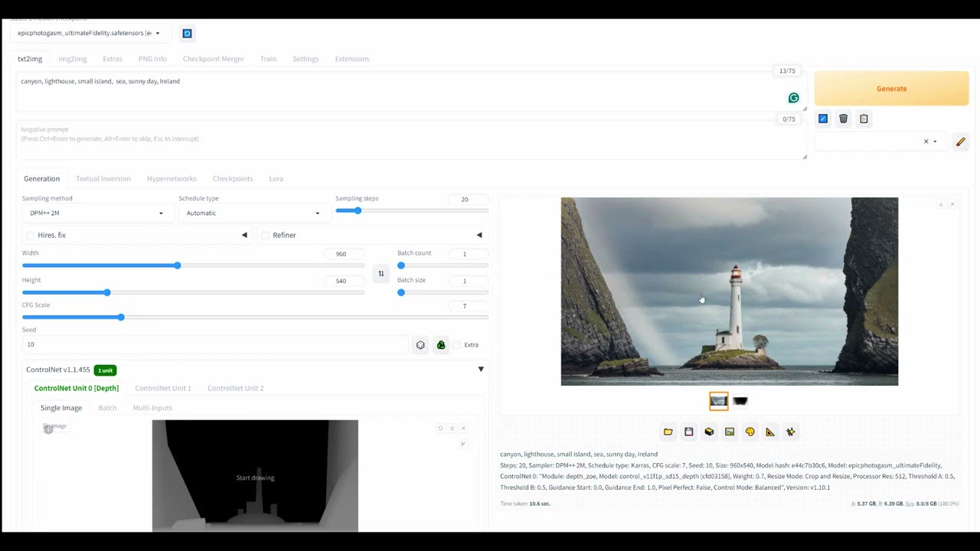Swap width and height values
980x551 pixels.
[381, 273]
